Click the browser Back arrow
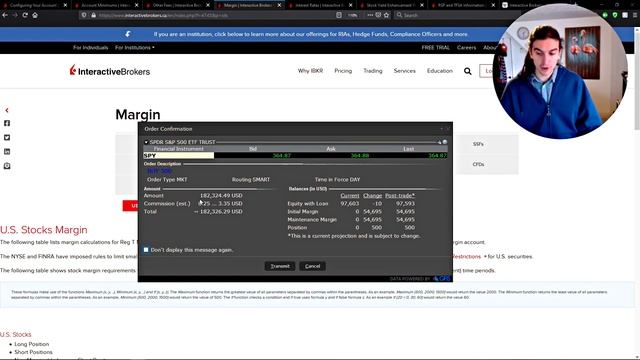Image resolution: width=640 pixels, height=360 pixels. (x=5, y=15)
